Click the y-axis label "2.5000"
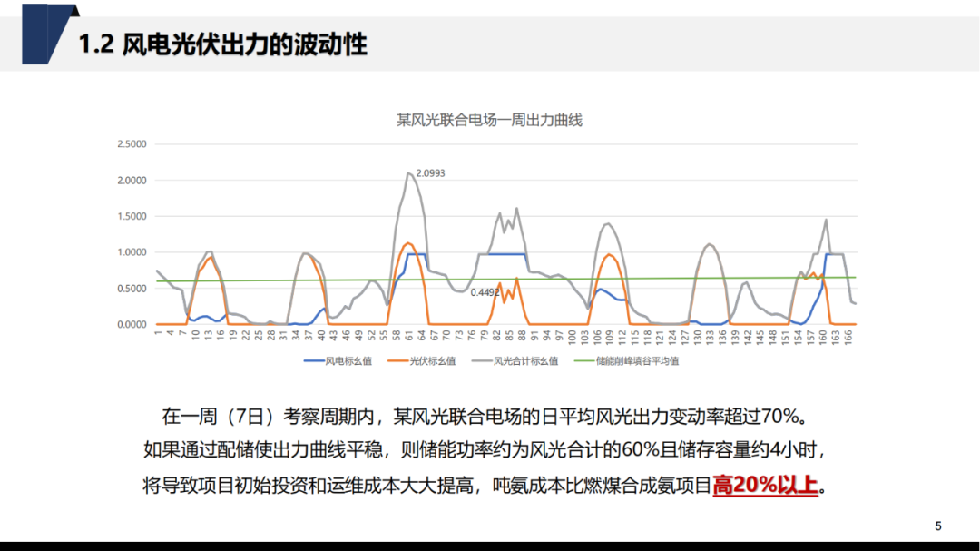The image size is (980, 551). coord(132,143)
